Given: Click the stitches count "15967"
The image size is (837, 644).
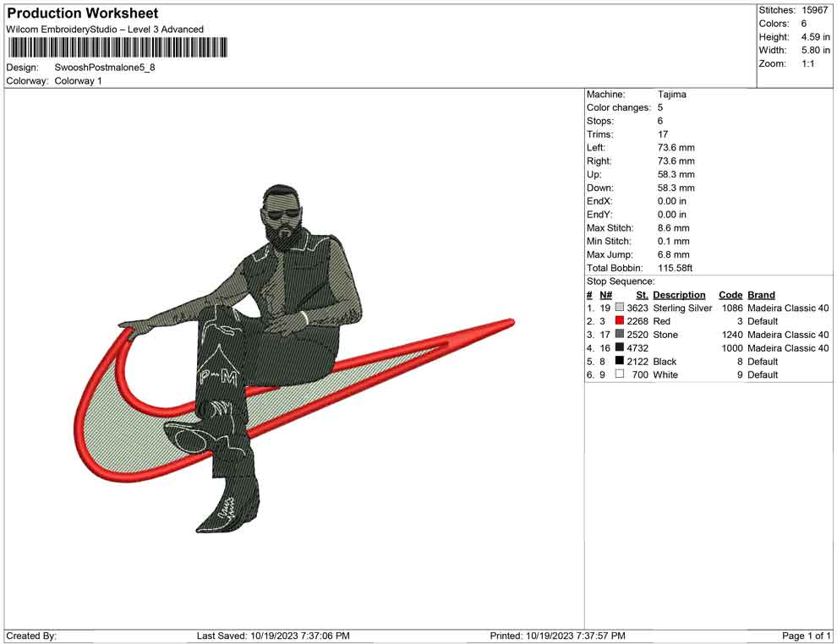Looking at the screenshot, I should point(814,10).
